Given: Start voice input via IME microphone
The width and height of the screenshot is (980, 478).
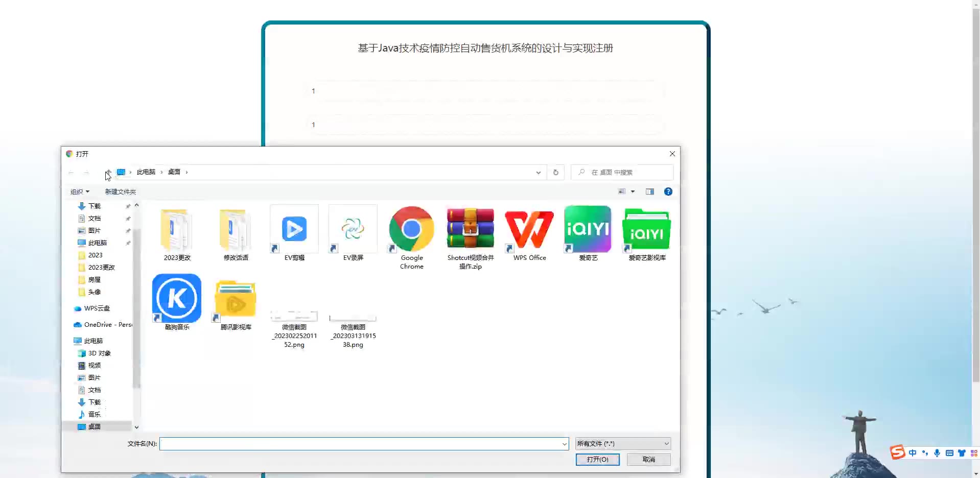Looking at the screenshot, I should [x=937, y=453].
